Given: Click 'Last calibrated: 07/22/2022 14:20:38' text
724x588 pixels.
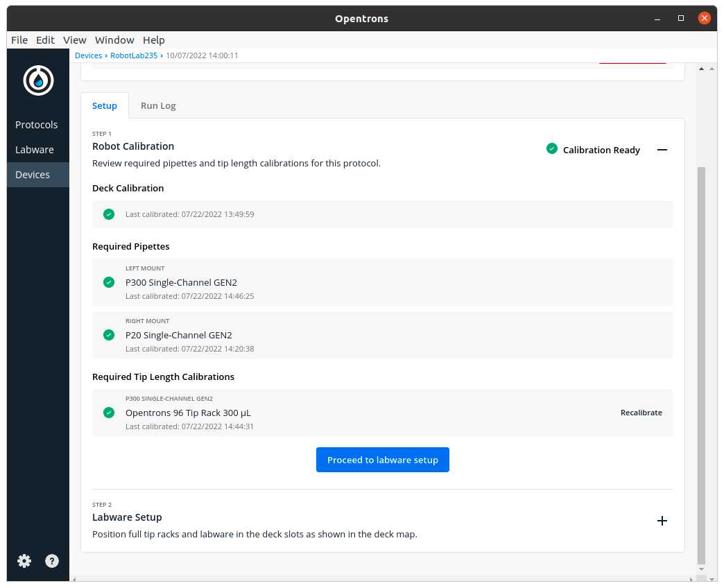Looking at the screenshot, I should (190, 349).
